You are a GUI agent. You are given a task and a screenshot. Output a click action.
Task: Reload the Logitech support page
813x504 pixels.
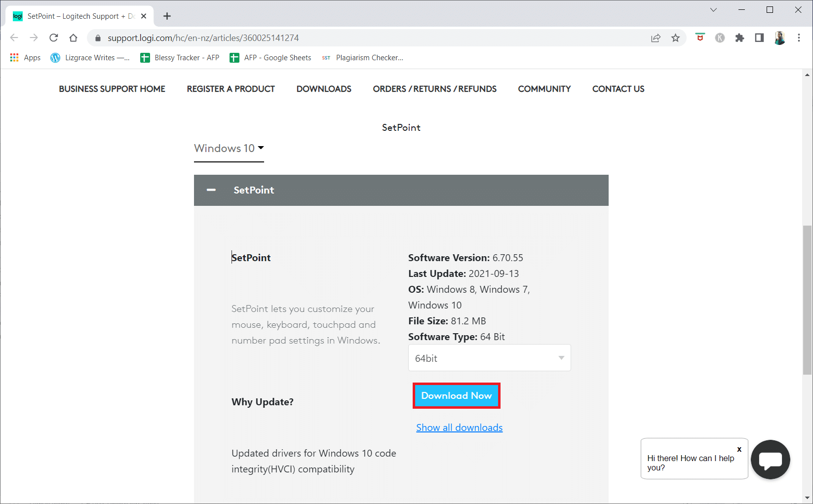54,38
